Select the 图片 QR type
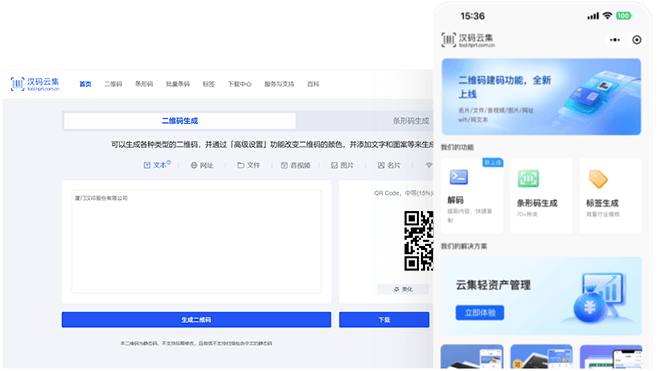667x371 pixels. click(342, 166)
